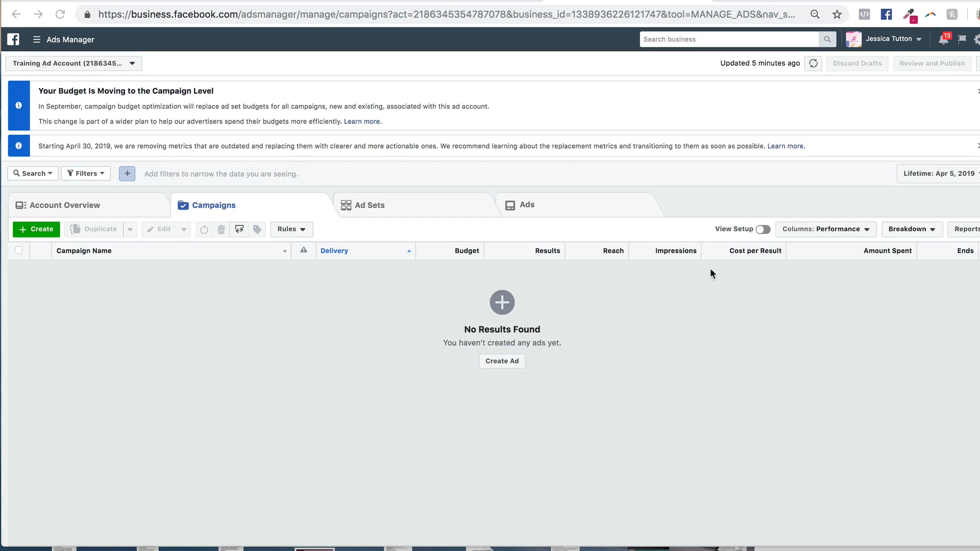Click the Facebook logo in Ads Manager header
The width and height of the screenshot is (980, 551).
13,39
